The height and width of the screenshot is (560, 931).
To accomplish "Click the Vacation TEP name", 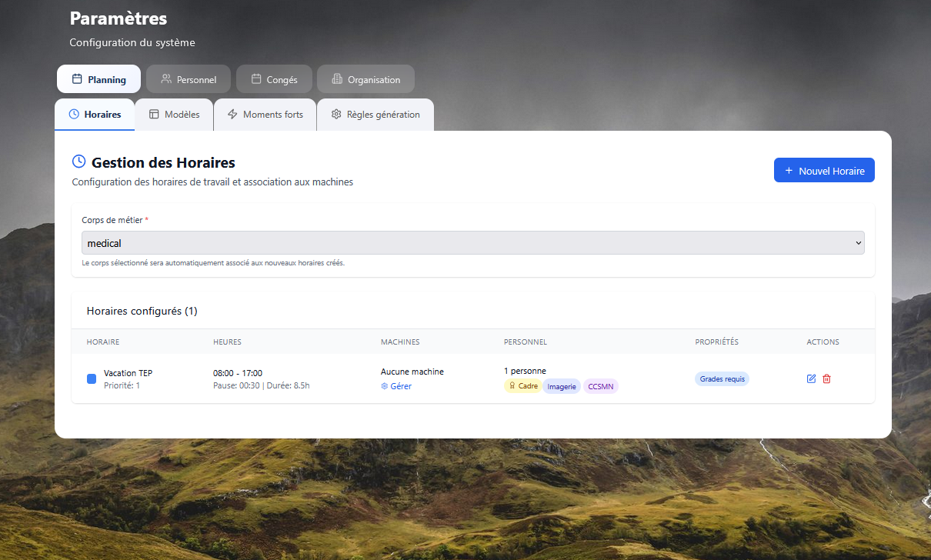I will point(128,373).
